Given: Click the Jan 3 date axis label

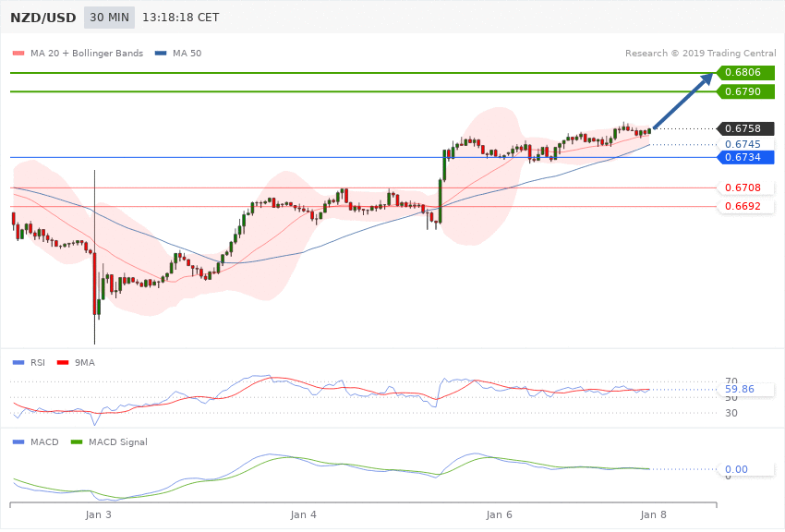Looking at the screenshot, I should pos(98,514).
